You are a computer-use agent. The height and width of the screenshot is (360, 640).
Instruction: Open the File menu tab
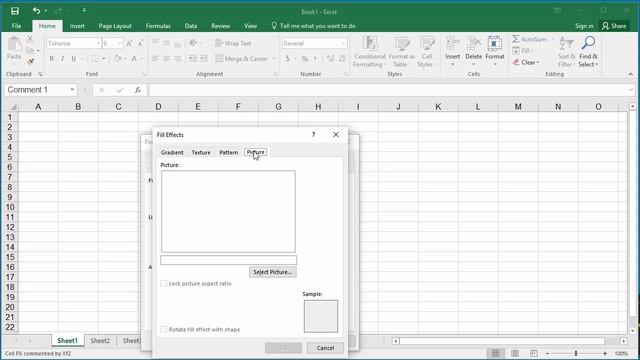(16, 26)
